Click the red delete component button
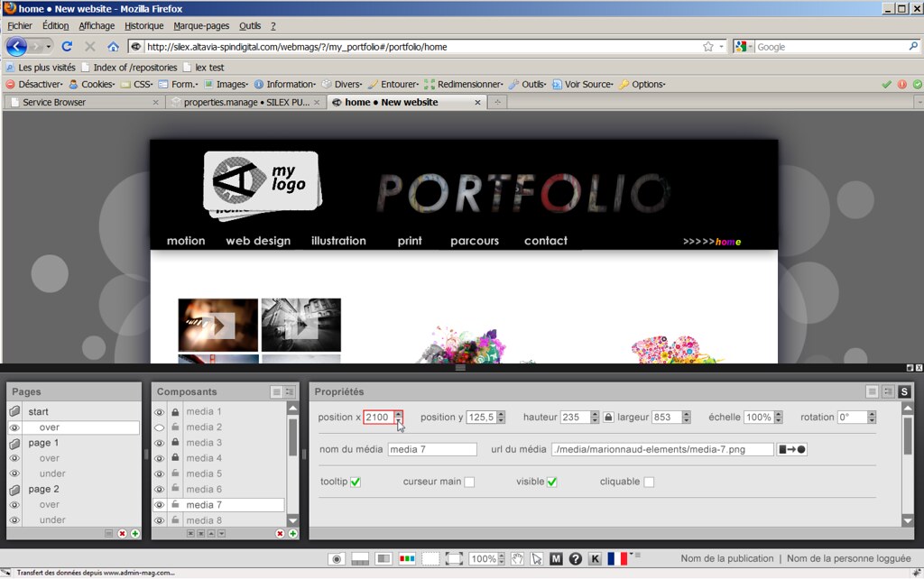 click(280, 534)
